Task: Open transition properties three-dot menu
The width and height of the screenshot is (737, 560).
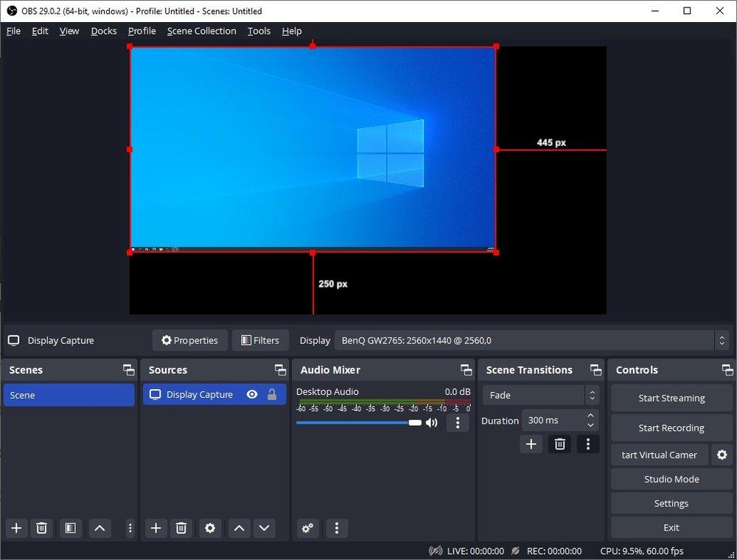Action: [588, 444]
